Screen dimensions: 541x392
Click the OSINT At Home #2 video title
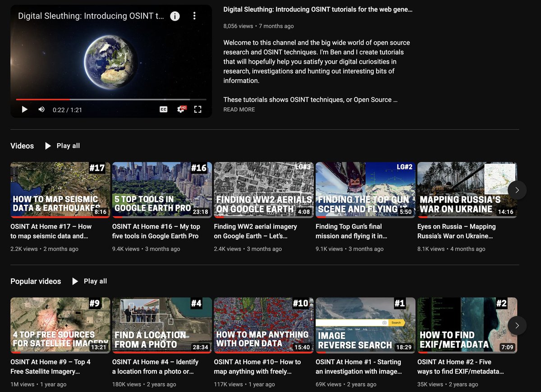461,366
